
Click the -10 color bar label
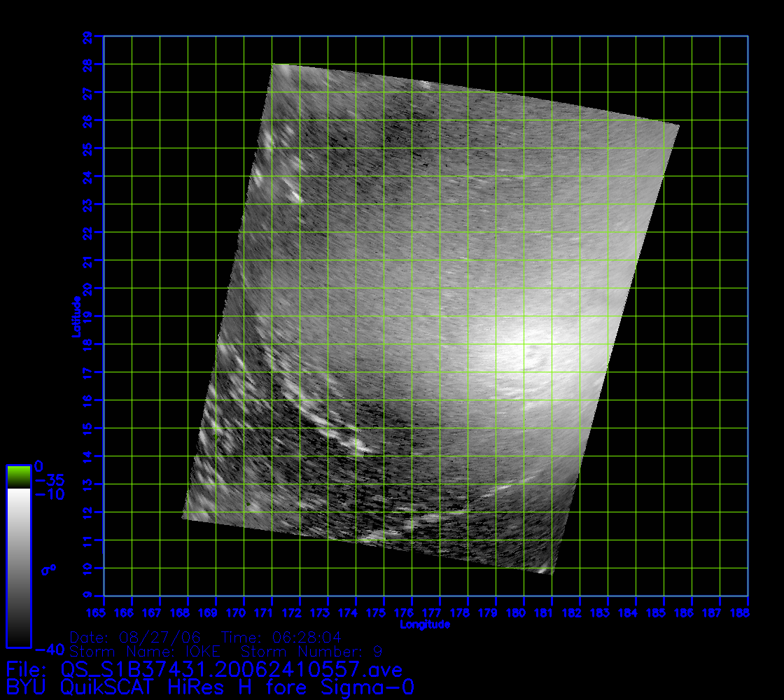48,494
